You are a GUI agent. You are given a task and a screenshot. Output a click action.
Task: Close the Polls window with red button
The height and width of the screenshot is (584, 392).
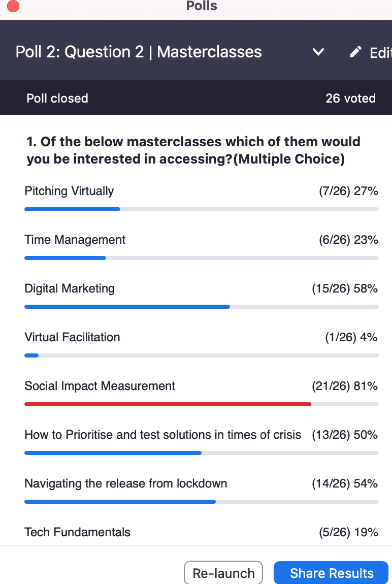pyautogui.click(x=13, y=6)
